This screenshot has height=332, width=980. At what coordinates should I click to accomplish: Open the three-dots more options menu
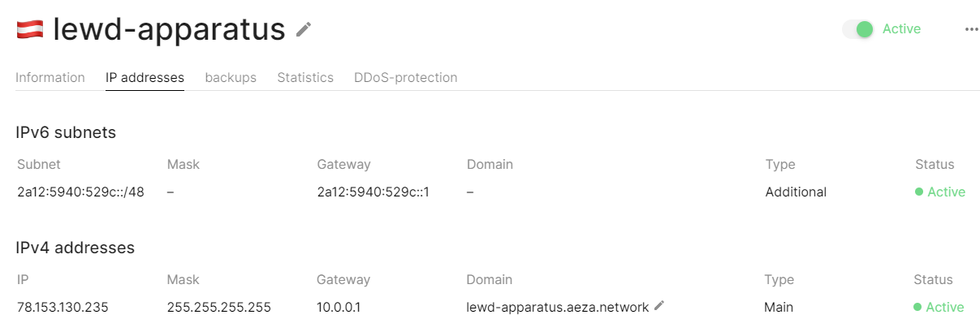(972, 29)
